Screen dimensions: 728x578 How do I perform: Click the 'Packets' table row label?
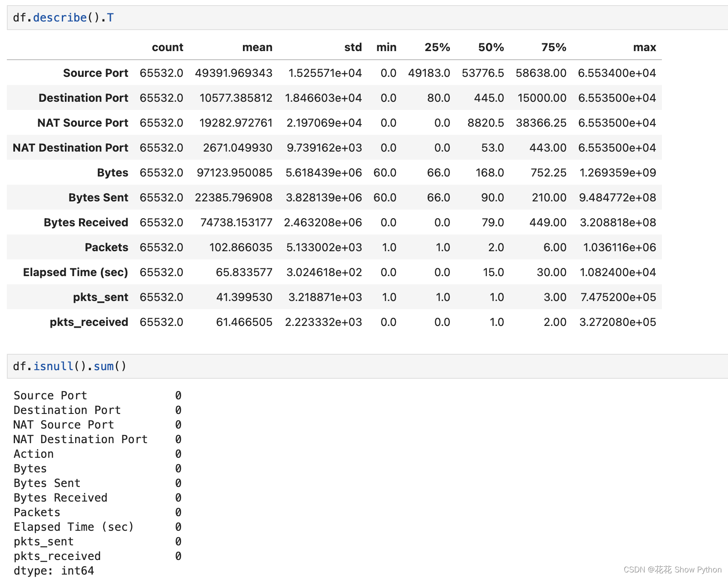[106, 247]
